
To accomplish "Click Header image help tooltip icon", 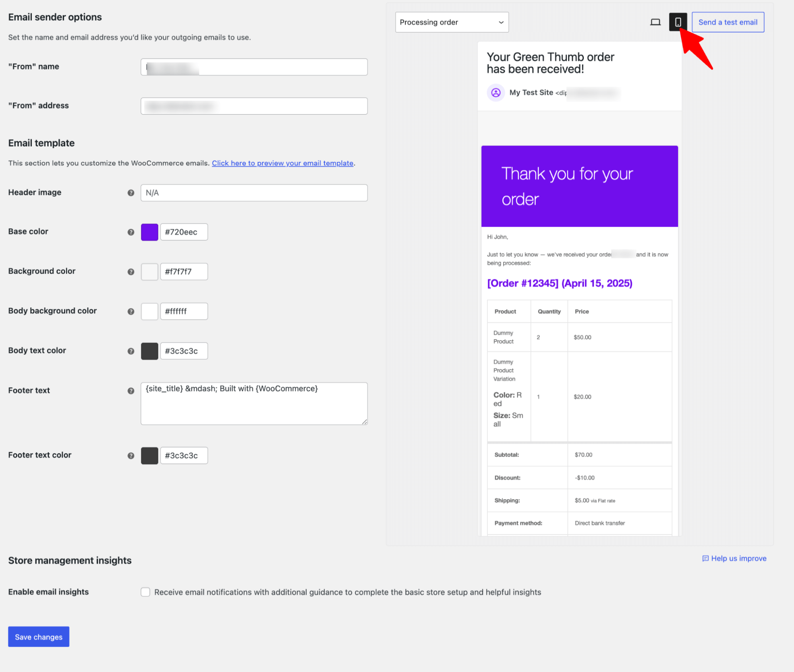I will coord(131,193).
